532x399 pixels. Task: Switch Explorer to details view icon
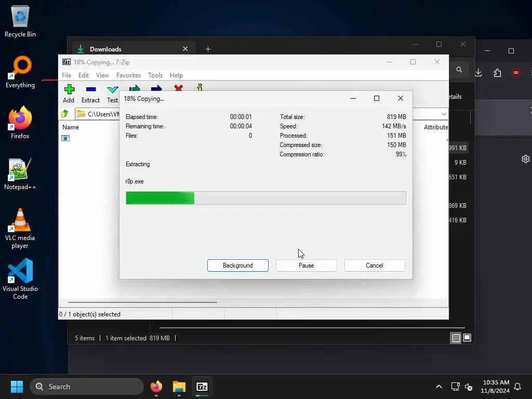point(456,338)
